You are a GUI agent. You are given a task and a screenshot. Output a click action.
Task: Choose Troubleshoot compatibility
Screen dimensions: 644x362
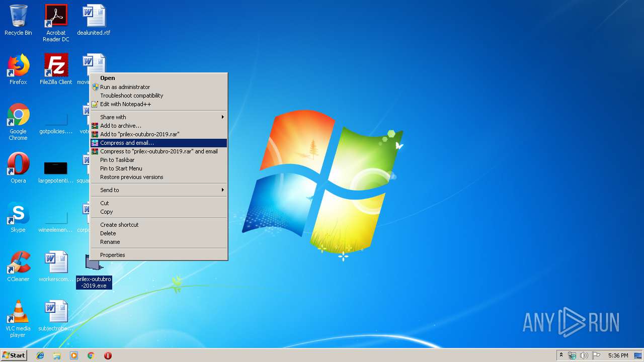[158, 96]
